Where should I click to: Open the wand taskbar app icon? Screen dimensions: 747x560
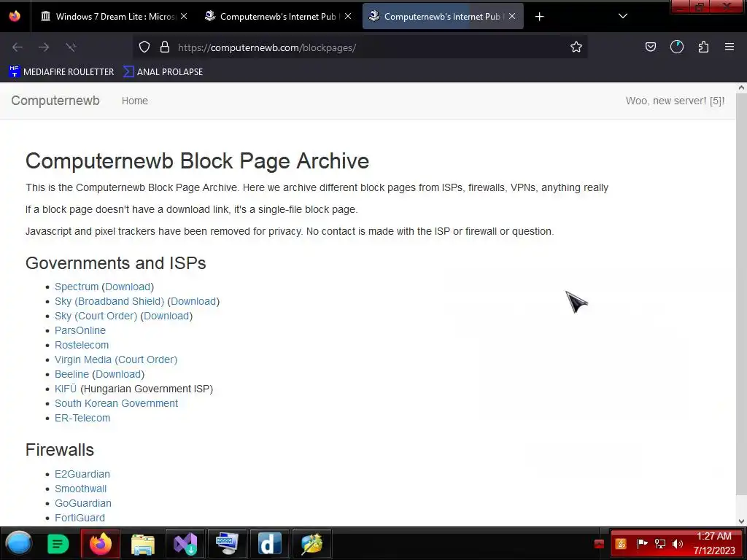click(311, 544)
